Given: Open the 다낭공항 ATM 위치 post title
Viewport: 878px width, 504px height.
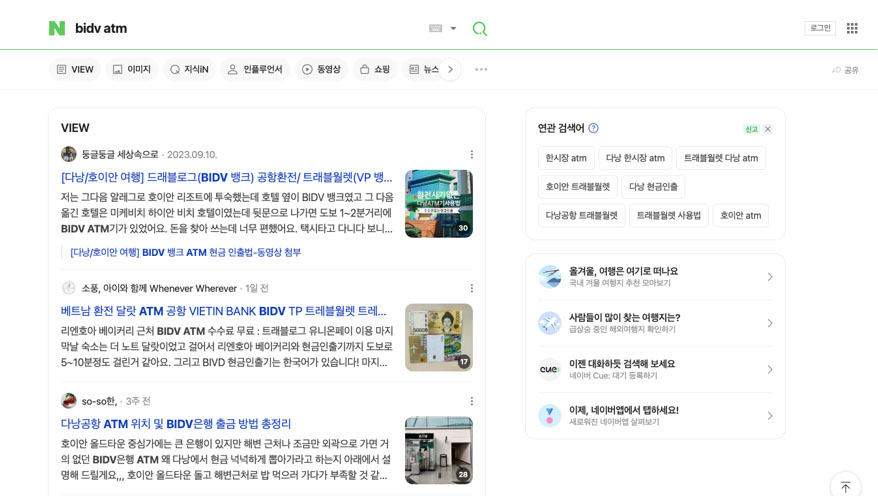Looking at the screenshot, I should [176, 424].
